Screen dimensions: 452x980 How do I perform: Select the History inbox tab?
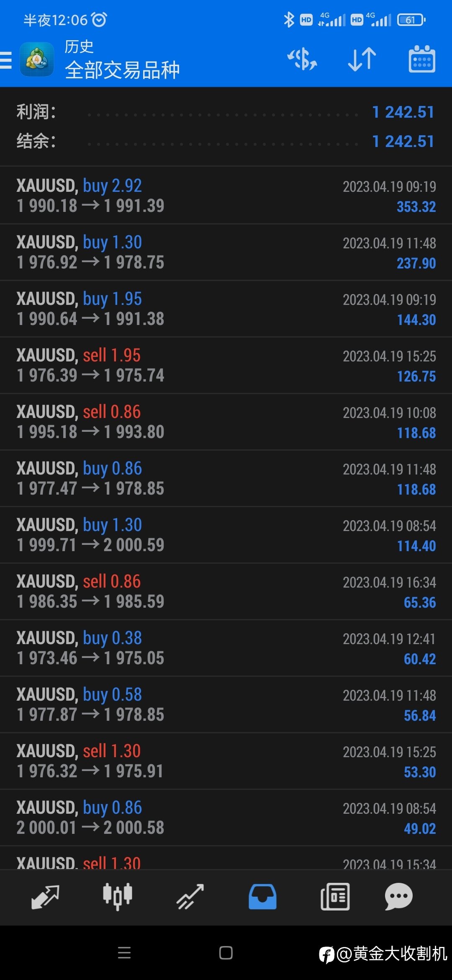click(x=262, y=897)
